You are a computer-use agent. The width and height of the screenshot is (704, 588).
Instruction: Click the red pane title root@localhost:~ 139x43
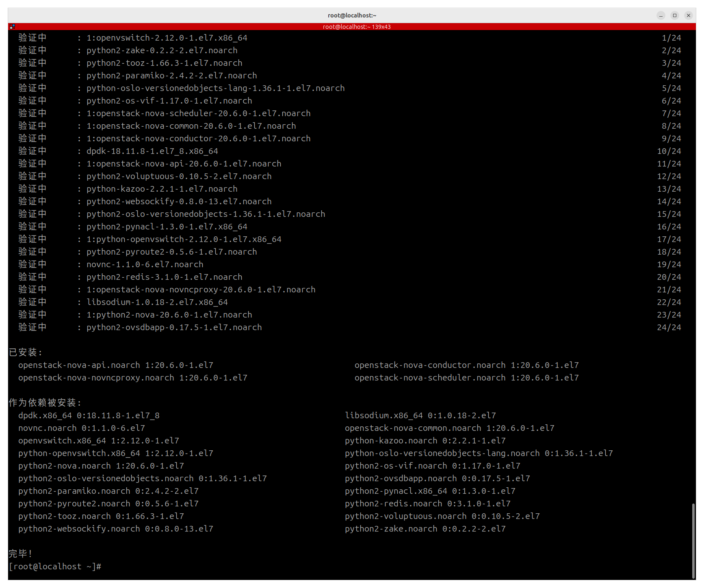tap(357, 27)
